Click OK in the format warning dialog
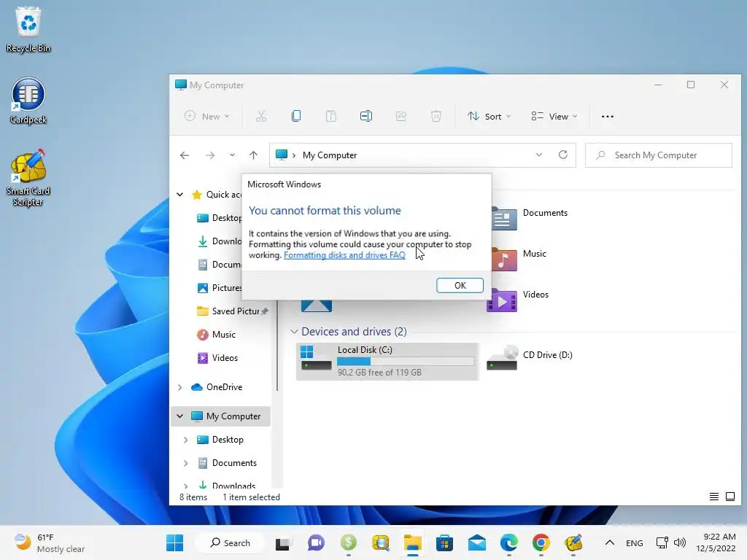Image resolution: width=747 pixels, height=560 pixels. (x=460, y=285)
